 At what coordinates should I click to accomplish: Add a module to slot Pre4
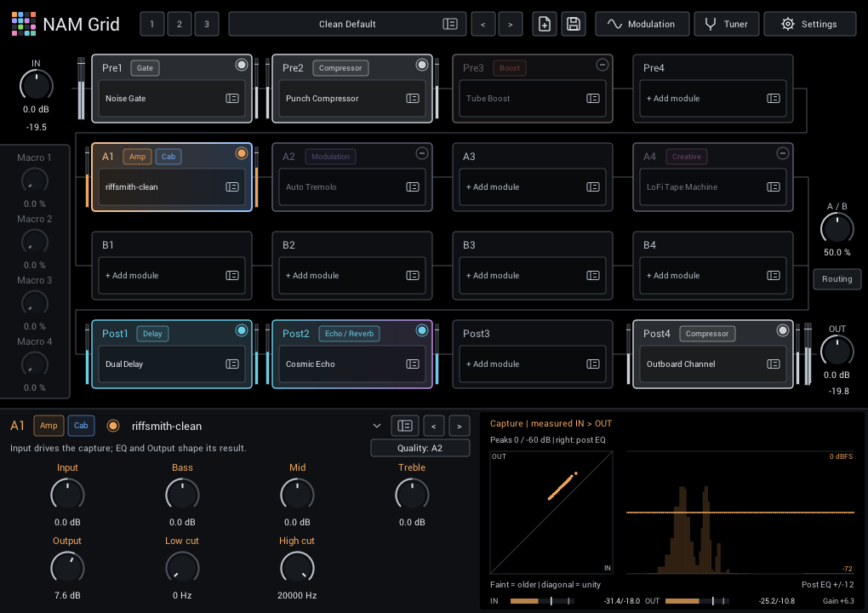(713, 98)
